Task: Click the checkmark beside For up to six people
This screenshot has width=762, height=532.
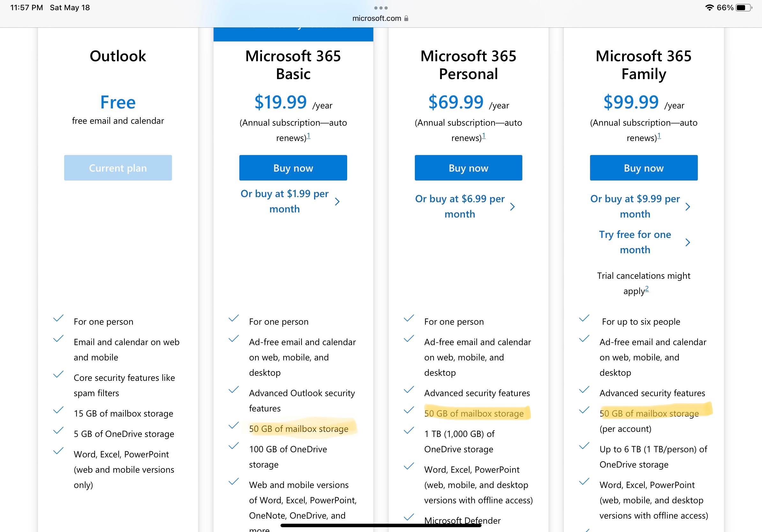Action: (x=584, y=318)
